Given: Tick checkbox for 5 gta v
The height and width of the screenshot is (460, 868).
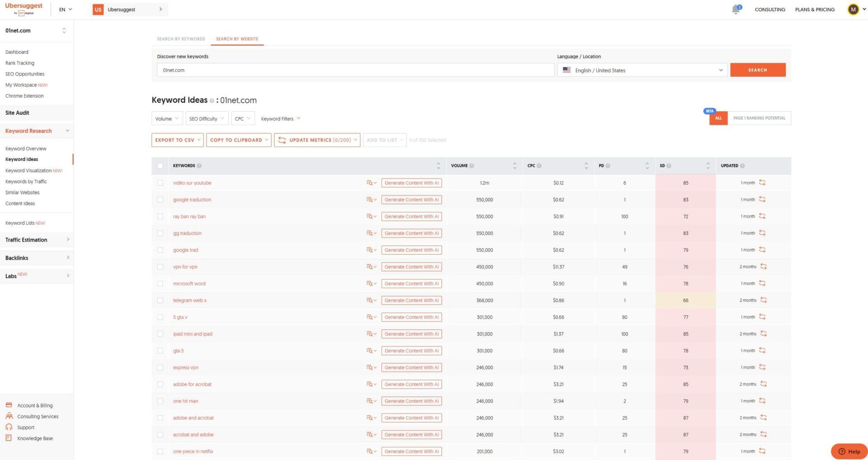Looking at the screenshot, I should click(160, 317).
